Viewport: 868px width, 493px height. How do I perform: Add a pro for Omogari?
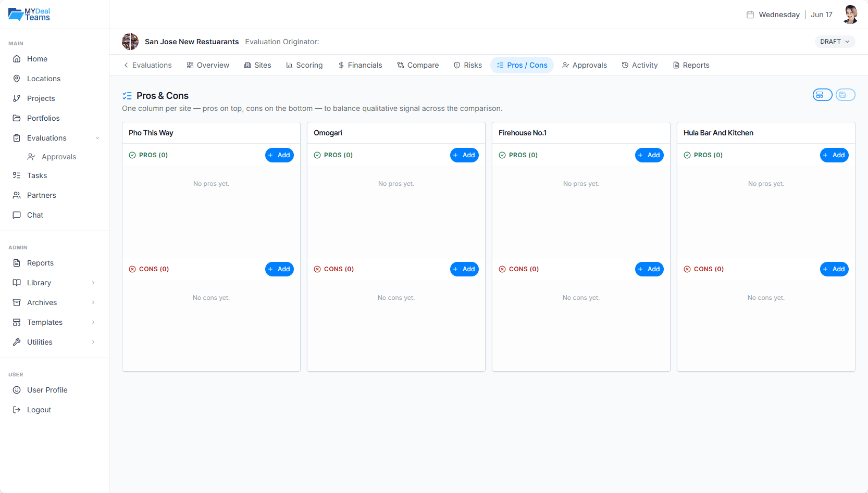tap(464, 155)
